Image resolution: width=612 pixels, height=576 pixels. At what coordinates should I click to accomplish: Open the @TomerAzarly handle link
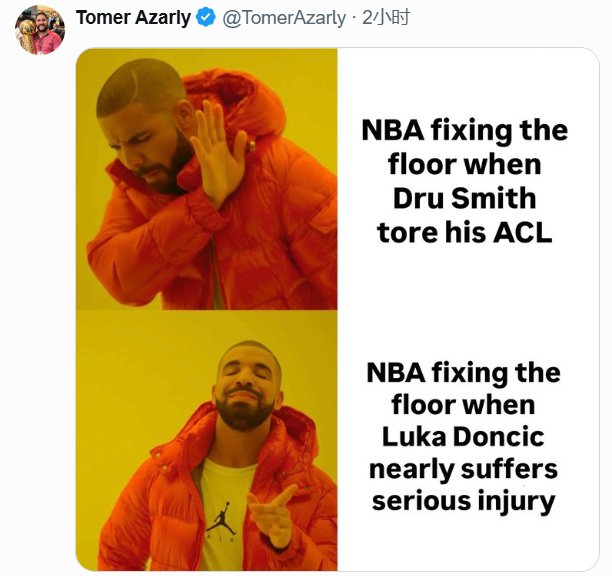pos(276,18)
